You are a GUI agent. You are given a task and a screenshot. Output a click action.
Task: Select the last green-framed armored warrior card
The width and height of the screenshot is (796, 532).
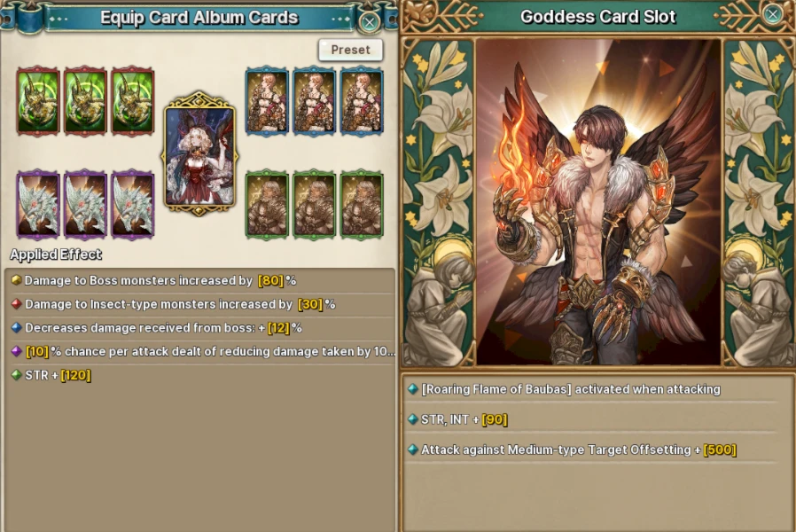coord(362,205)
